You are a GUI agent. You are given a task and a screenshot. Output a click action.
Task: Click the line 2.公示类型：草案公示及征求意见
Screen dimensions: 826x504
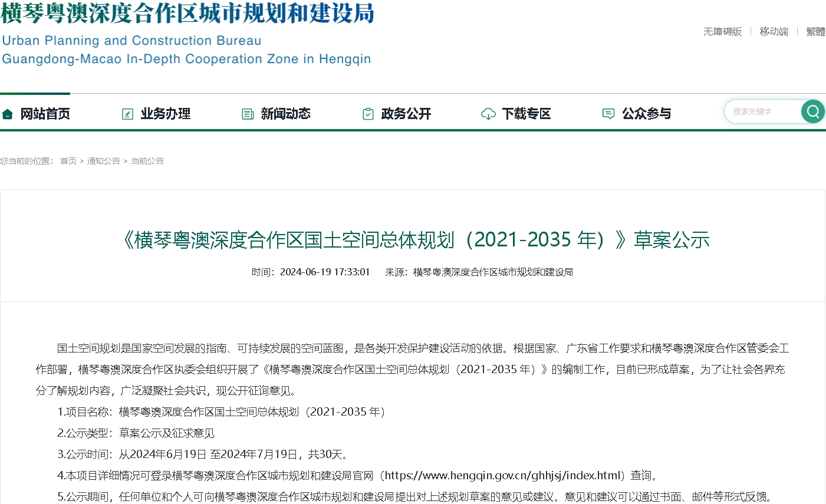point(136,433)
